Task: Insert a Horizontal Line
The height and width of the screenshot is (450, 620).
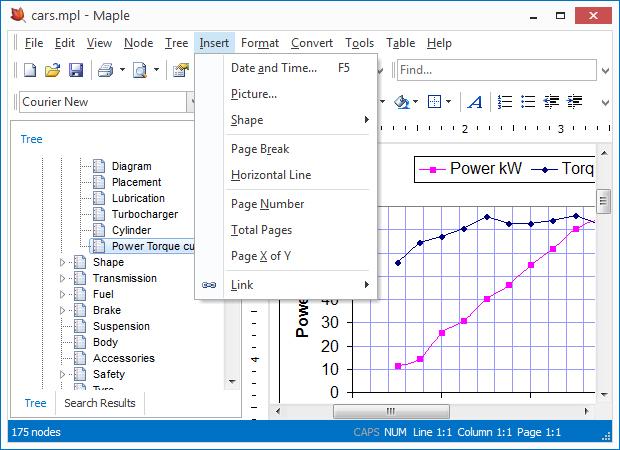Action: 286,175
